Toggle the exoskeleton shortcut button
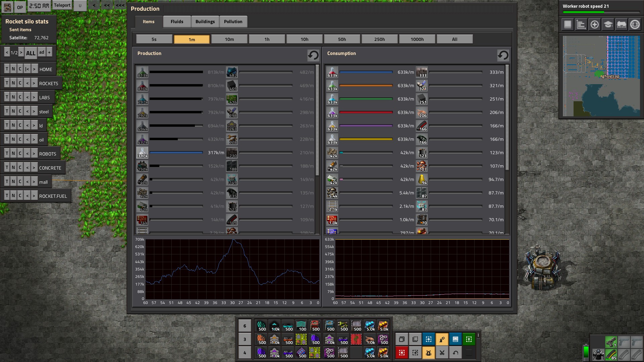644x362 pixels. [x=442, y=339]
